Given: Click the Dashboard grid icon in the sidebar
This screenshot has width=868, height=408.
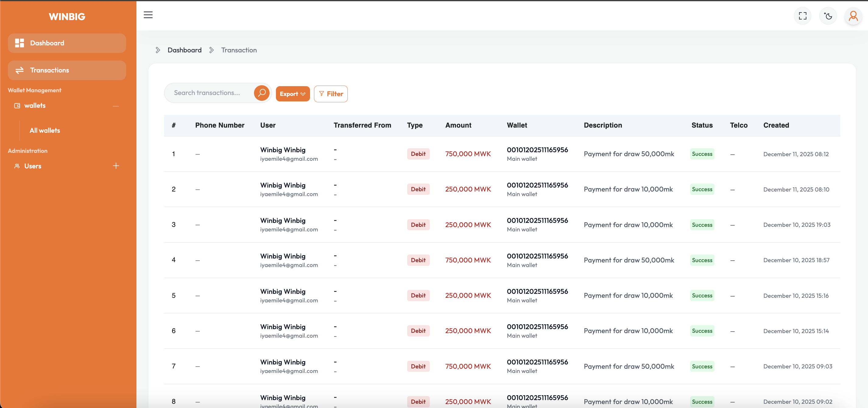Looking at the screenshot, I should click(19, 43).
